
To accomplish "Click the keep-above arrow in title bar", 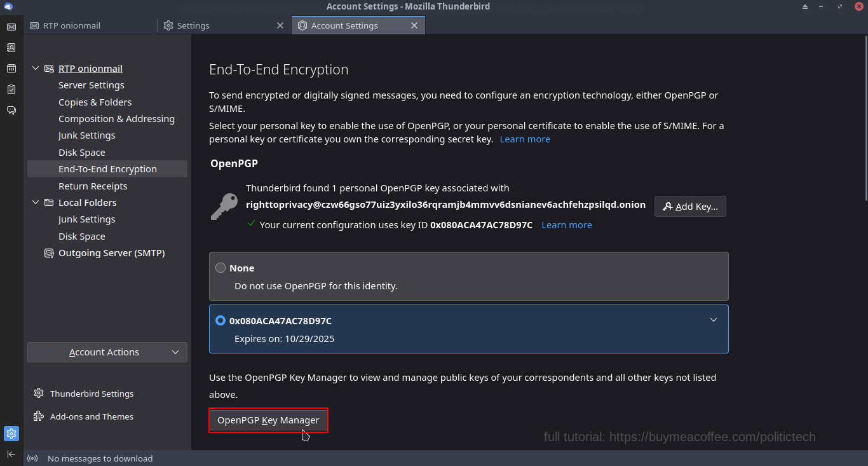I will [805, 6].
